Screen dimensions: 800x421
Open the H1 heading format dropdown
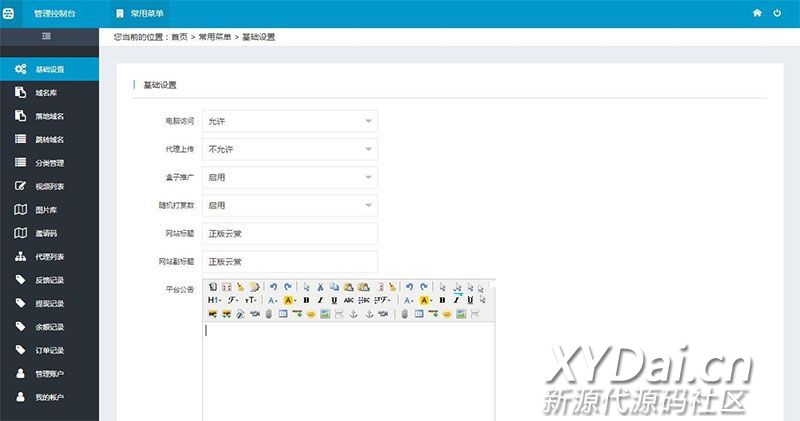pyautogui.click(x=214, y=300)
